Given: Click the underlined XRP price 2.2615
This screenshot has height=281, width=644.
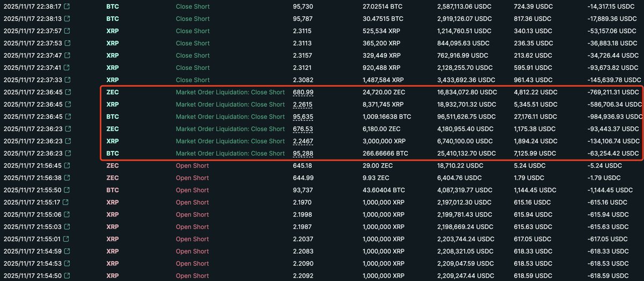Looking at the screenshot, I should [x=303, y=105].
